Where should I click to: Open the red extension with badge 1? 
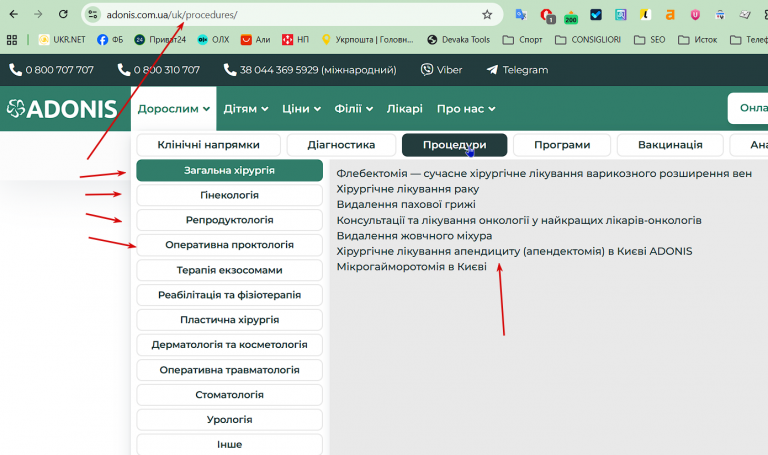(547, 16)
